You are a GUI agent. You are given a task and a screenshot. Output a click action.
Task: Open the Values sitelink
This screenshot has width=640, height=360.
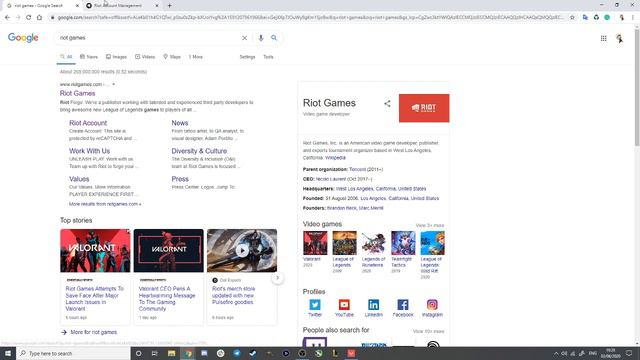[79, 179]
